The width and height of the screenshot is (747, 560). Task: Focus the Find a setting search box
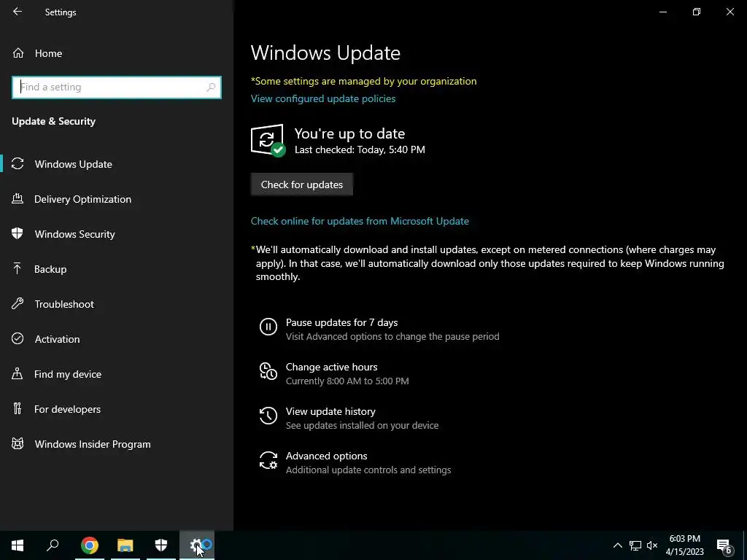pyautogui.click(x=117, y=87)
